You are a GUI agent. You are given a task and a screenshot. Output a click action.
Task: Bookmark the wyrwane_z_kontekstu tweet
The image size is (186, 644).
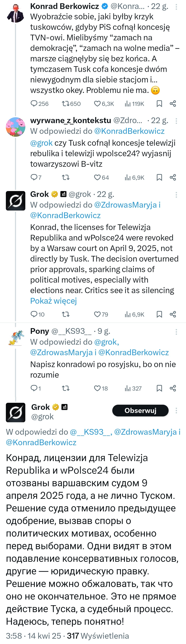click(x=159, y=177)
